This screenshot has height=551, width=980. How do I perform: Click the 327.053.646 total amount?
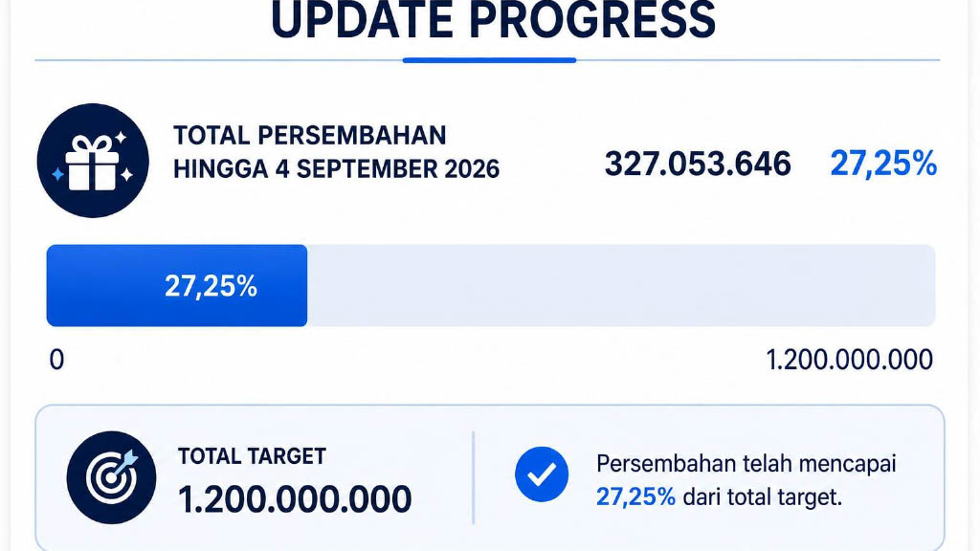coord(698,164)
